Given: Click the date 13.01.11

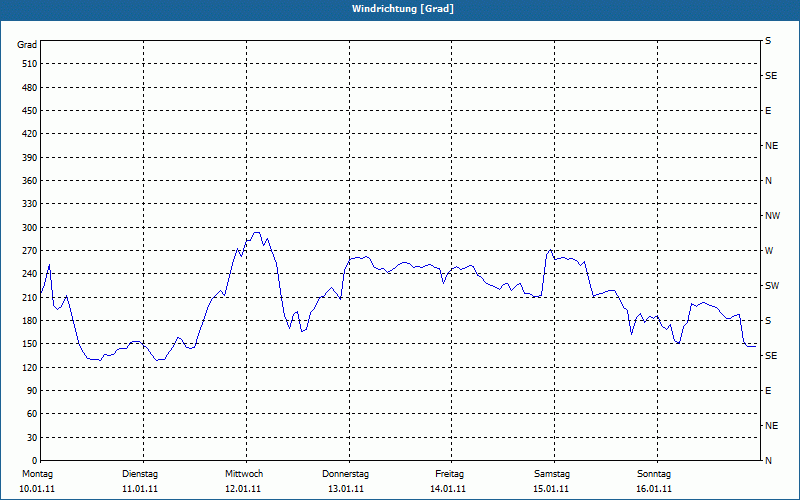Looking at the screenshot, I should point(346,489).
